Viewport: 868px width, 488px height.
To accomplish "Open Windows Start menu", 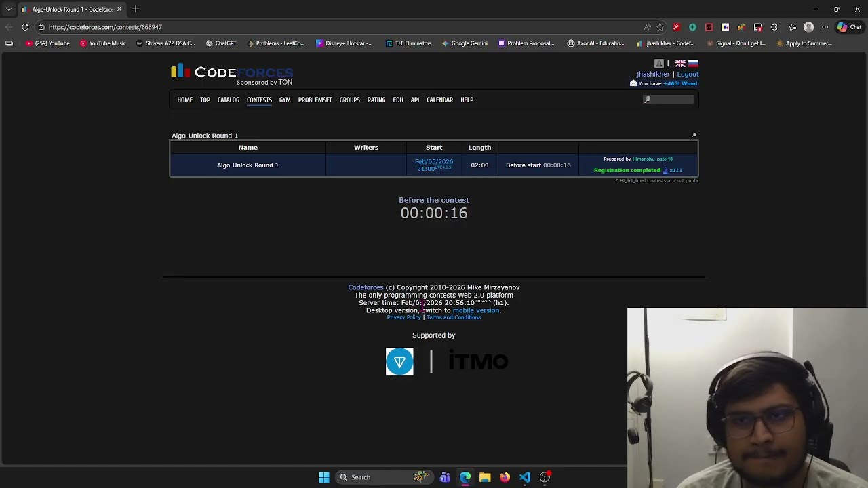I will pos(323,477).
